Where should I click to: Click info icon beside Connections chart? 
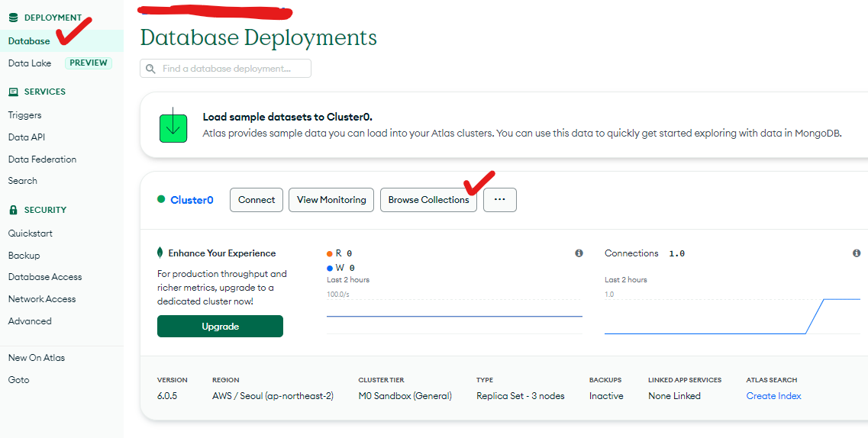coord(857,253)
